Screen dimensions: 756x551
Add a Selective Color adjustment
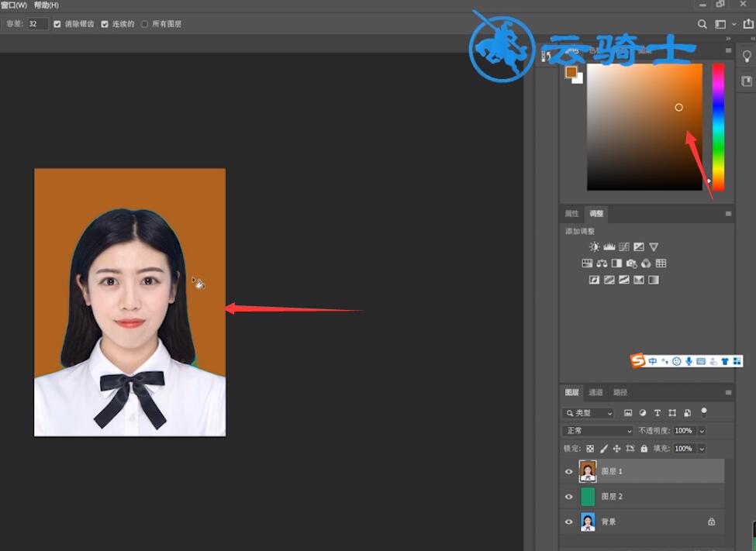pos(639,280)
